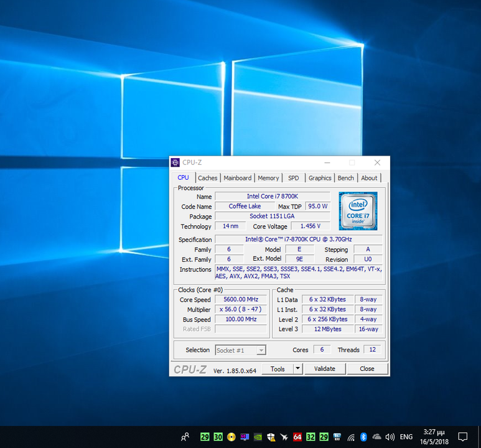Click the Cores value 6
The height and width of the screenshot is (448, 481).
click(322, 350)
